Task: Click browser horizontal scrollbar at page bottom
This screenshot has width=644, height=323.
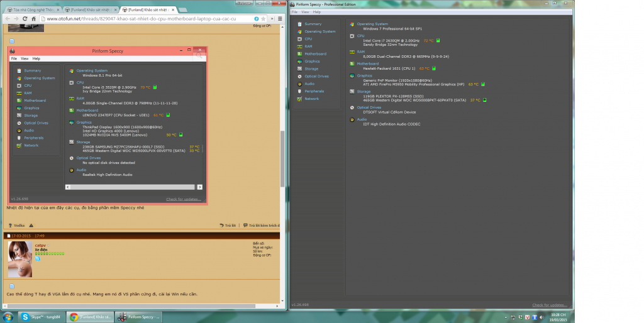Action: [x=131, y=306]
